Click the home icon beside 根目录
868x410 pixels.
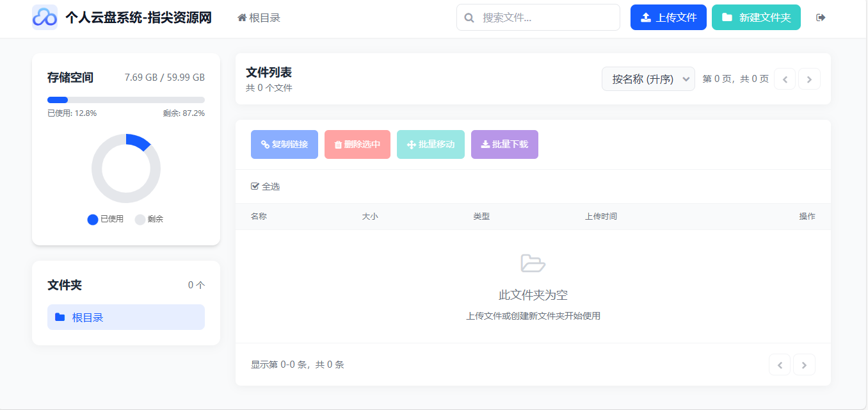242,18
